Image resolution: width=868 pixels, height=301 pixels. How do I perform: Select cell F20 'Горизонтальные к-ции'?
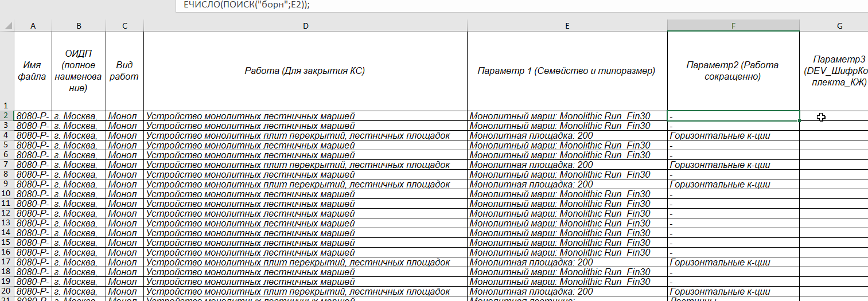[733, 291]
